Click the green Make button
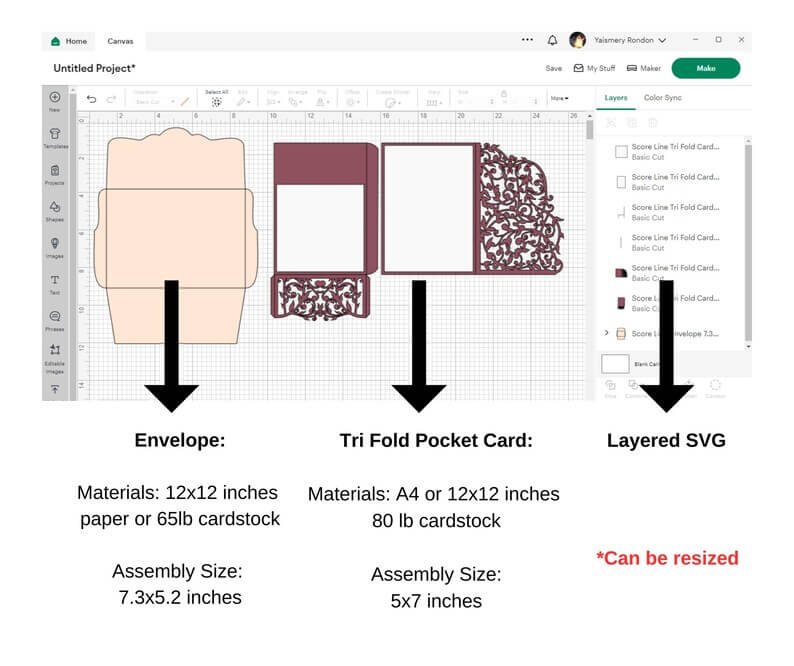Viewport: 794px width, 666px height. (x=706, y=68)
